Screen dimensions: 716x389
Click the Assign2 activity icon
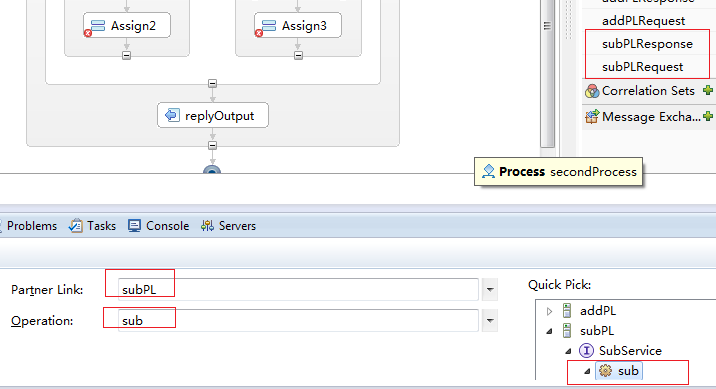tap(98, 26)
